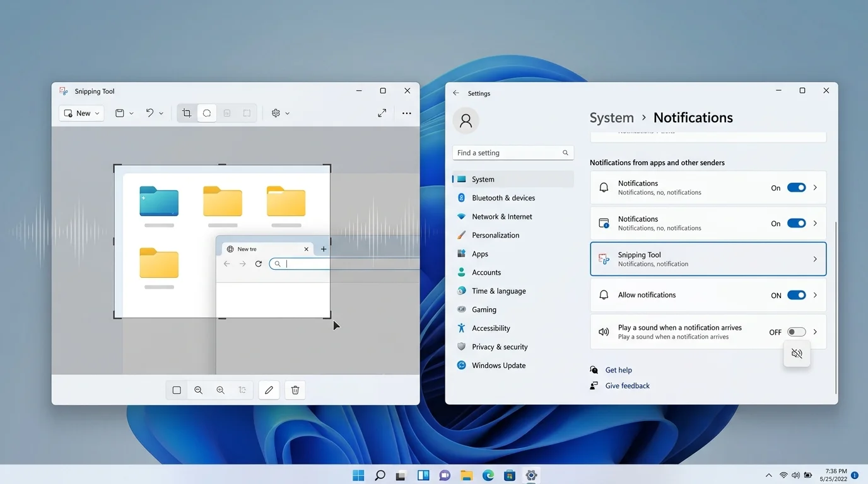This screenshot has width=868, height=484.
Task: Click the Settings window vertical scrollbar
Action: point(836,308)
